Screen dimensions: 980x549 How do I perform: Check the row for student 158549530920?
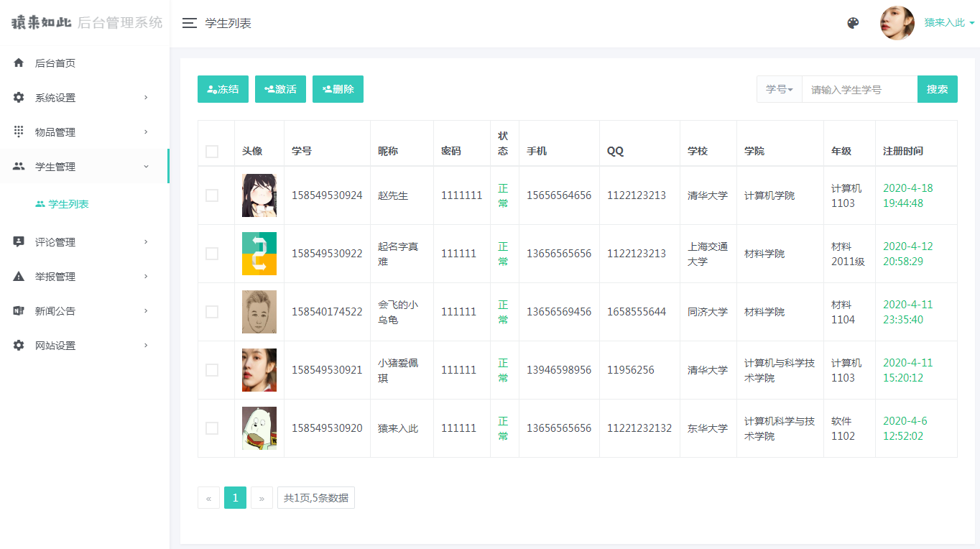[x=212, y=428]
